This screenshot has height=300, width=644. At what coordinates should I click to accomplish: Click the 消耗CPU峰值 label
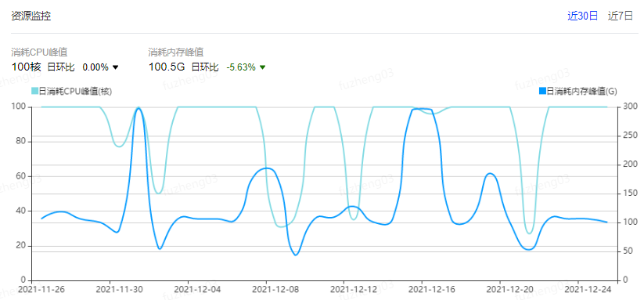tap(39, 52)
